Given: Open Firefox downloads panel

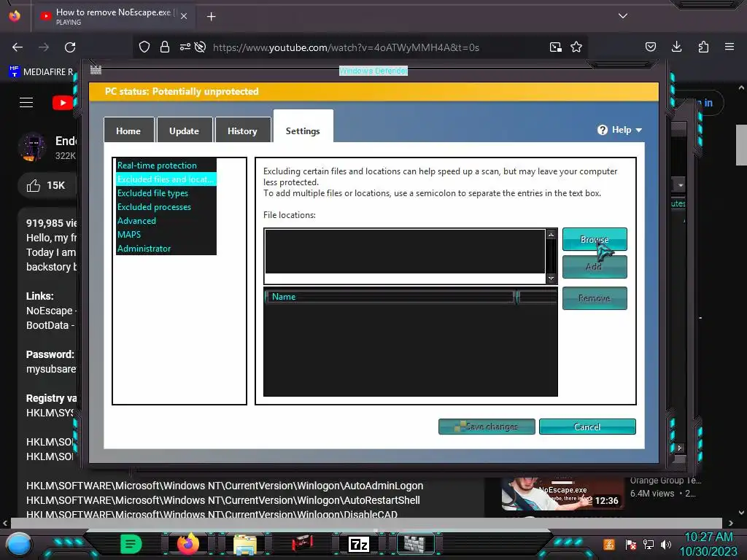Looking at the screenshot, I should coord(676,47).
